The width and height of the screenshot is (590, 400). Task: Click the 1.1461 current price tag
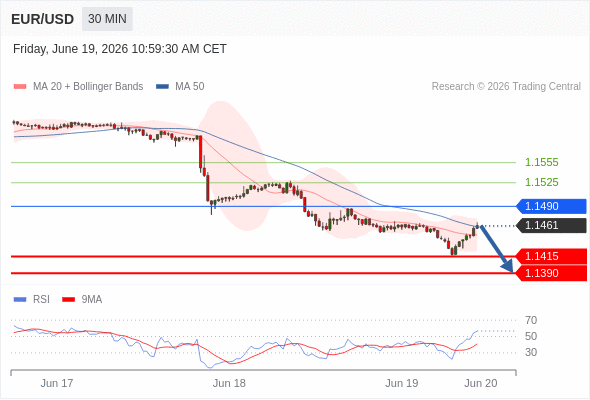coord(551,225)
